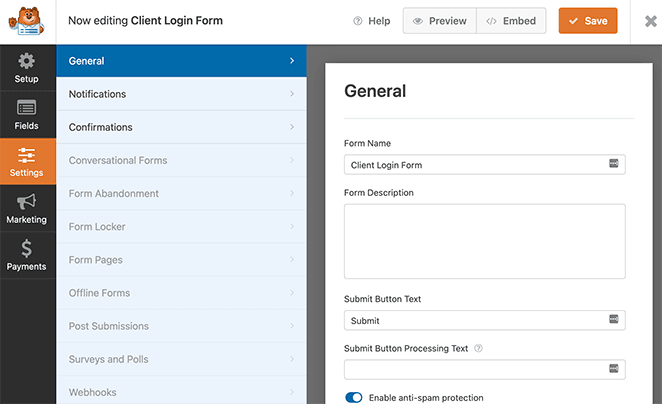This screenshot has height=404, width=662.
Task: Select the Settings sidebar tab
Action: (x=27, y=162)
